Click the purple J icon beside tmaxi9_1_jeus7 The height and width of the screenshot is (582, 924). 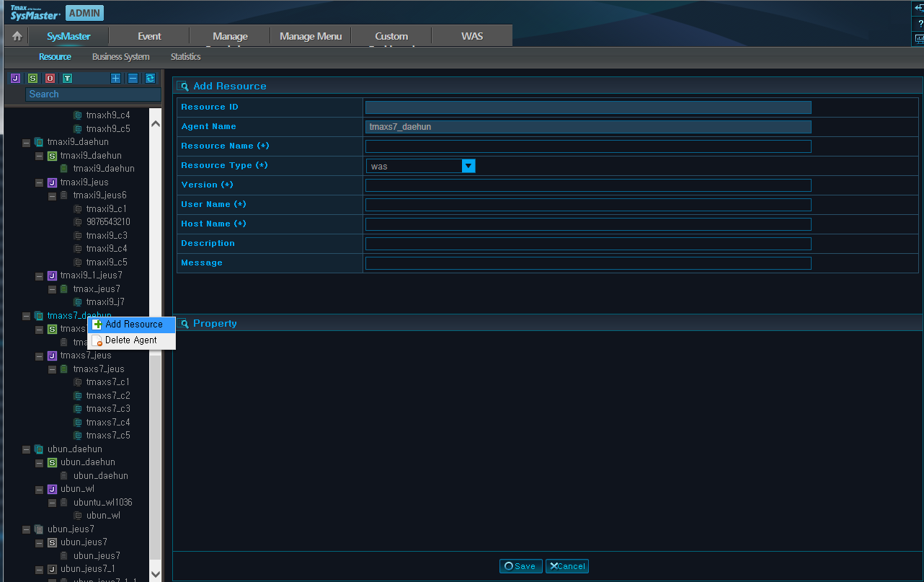[x=52, y=275]
